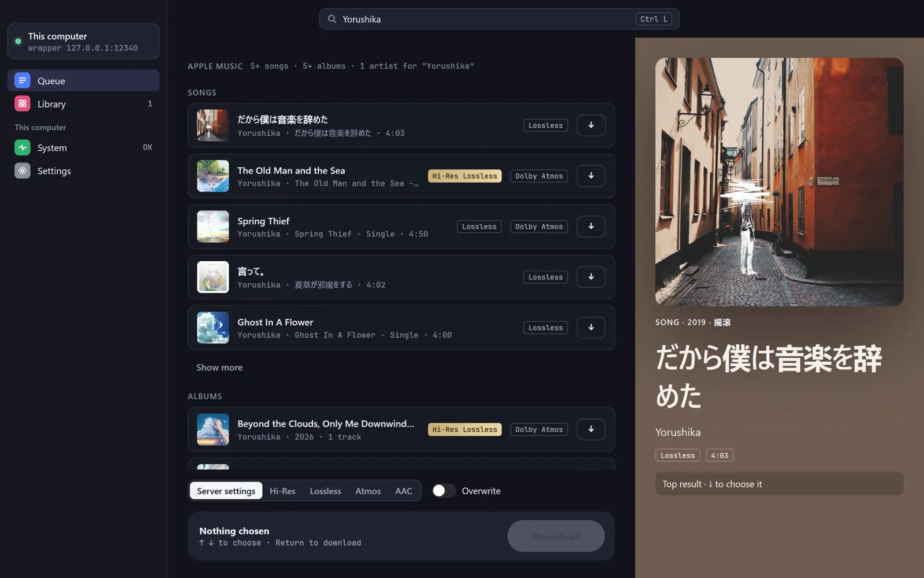Open Queue via its sidebar icon
This screenshot has height=578, width=924.
click(x=23, y=80)
